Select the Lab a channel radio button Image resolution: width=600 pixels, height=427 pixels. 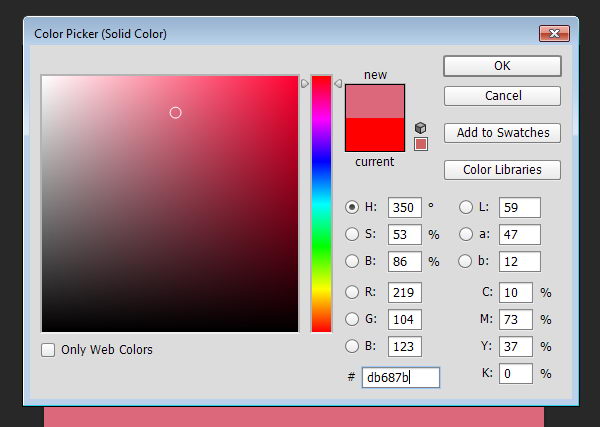click(466, 235)
